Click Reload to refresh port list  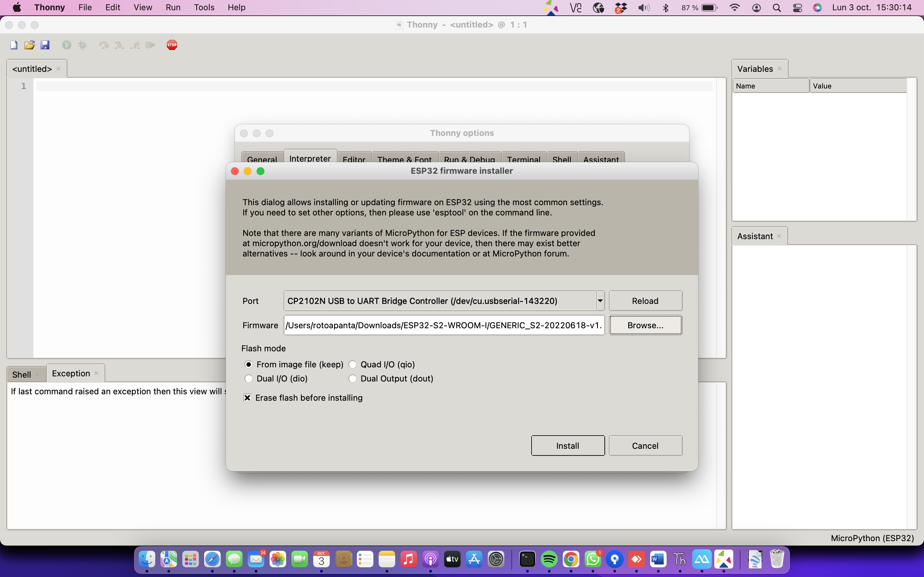tap(645, 301)
